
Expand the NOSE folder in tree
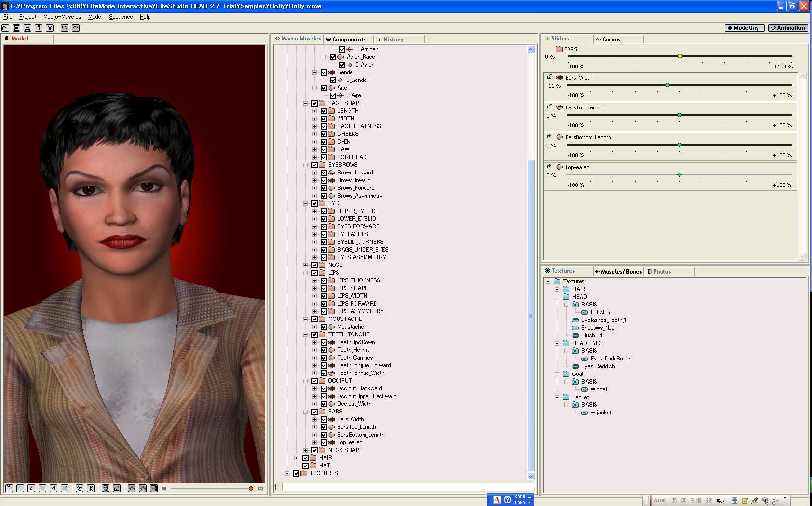(305, 265)
